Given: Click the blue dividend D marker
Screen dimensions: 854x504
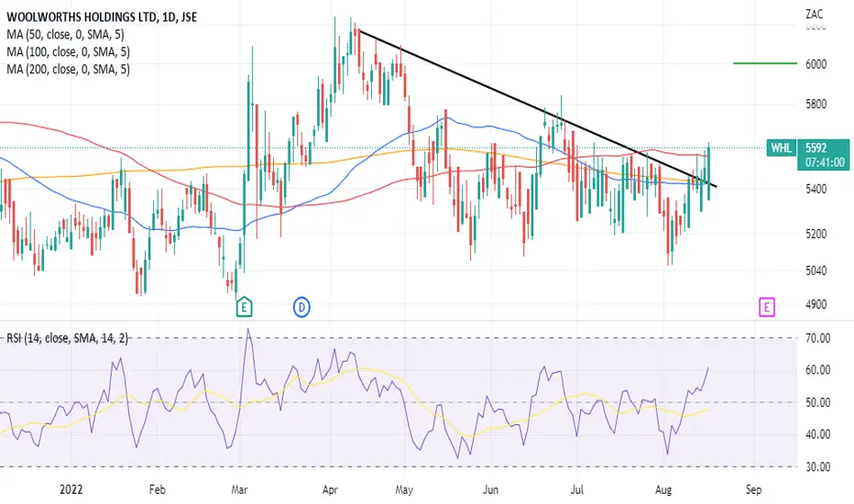Looking at the screenshot, I should pos(301,307).
